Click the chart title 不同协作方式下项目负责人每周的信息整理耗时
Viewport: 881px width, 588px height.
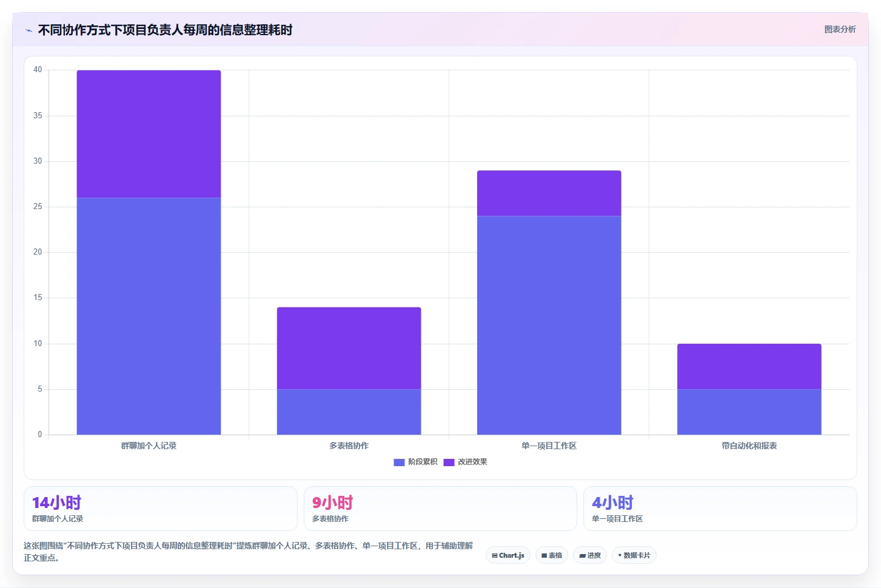coord(166,30)
